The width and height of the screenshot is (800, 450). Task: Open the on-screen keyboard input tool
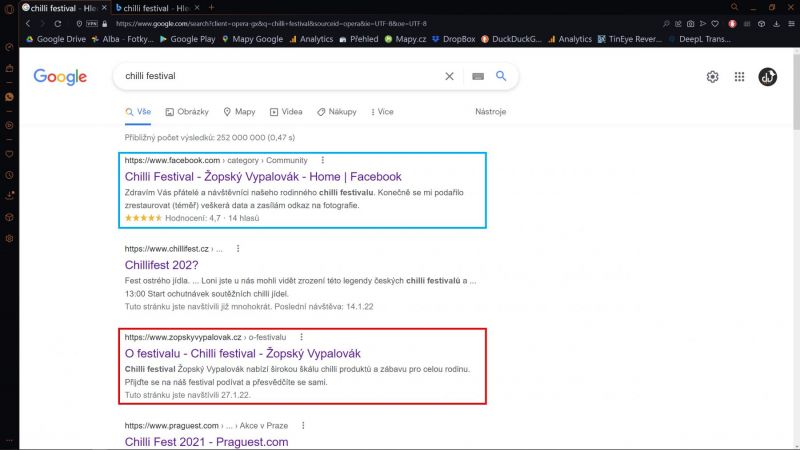(478, 76)
